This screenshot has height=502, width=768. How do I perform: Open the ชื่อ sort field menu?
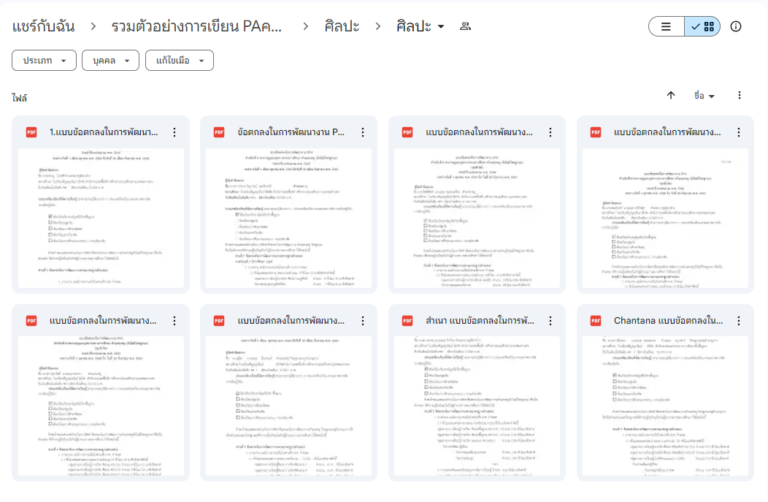[x=704, y=96]
